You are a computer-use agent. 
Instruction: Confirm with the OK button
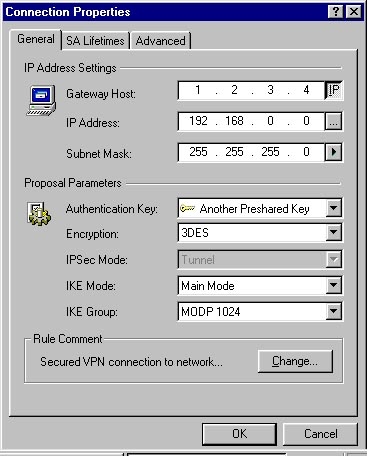tap(239, 434)
